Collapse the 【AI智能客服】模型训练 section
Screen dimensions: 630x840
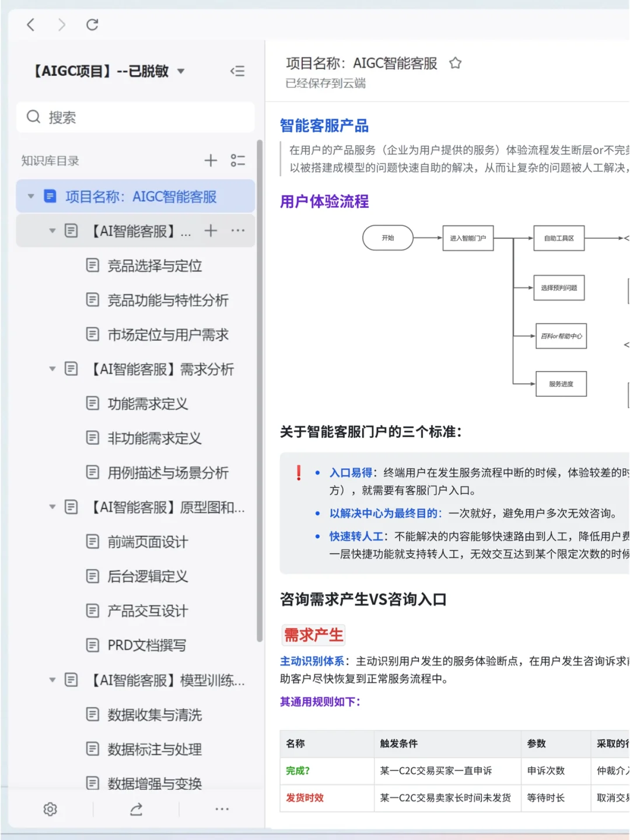52,680
